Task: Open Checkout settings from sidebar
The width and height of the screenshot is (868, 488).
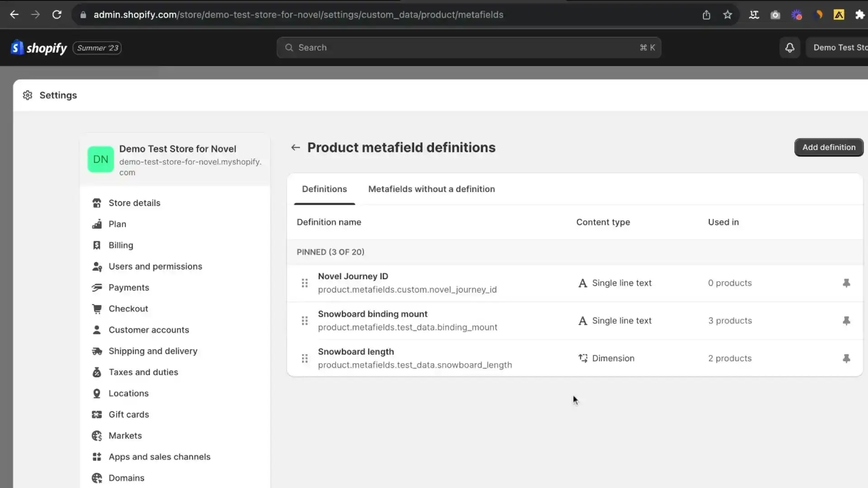Action: pos(128,309)
